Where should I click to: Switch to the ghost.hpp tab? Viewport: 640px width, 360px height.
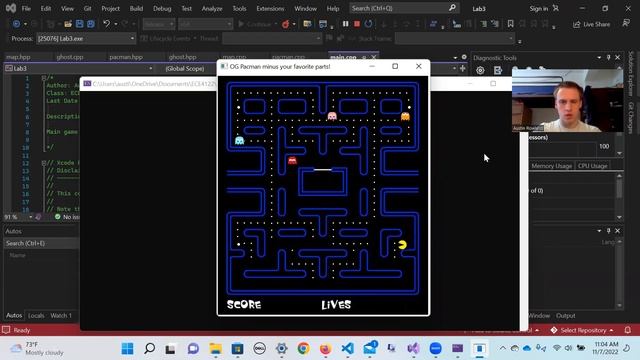[x=182, y=57]
